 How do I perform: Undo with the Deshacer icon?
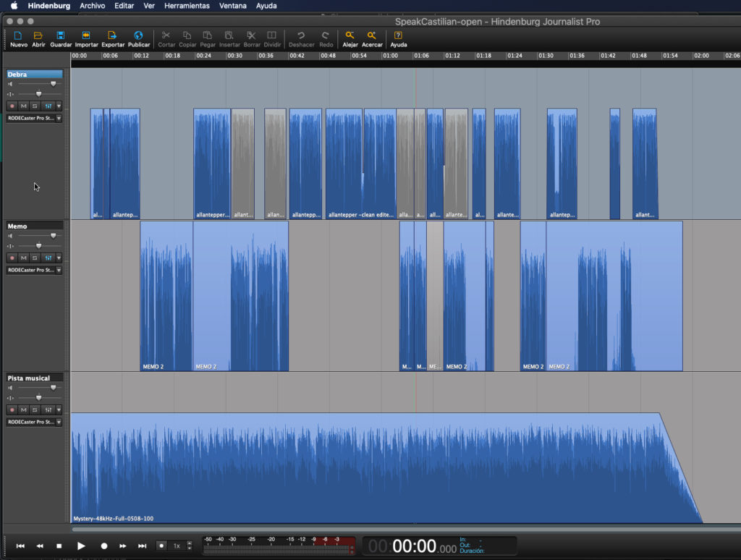coord(301,39)
